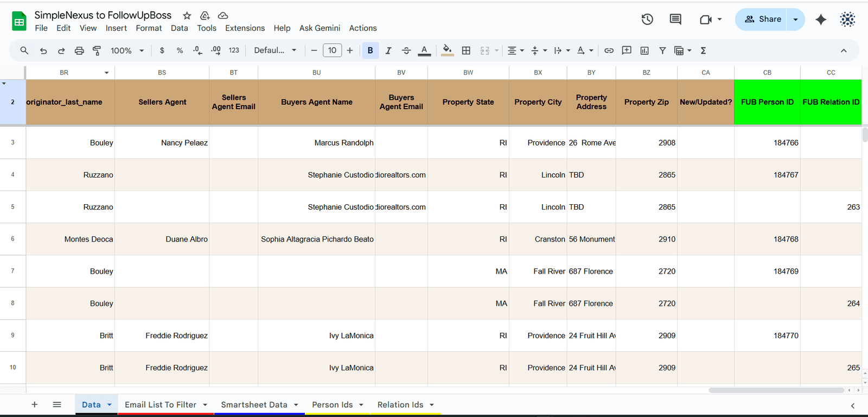This screenshot has height=417, width=868.
Task: Open version history clock icon
Action: (647, 20)
